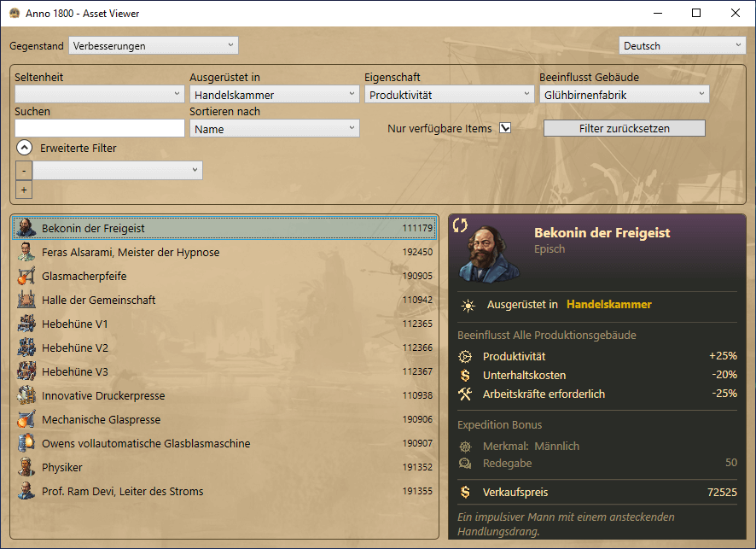
Task: Click the Glasmacherpfeife item icon
Action: pos(26,276)
